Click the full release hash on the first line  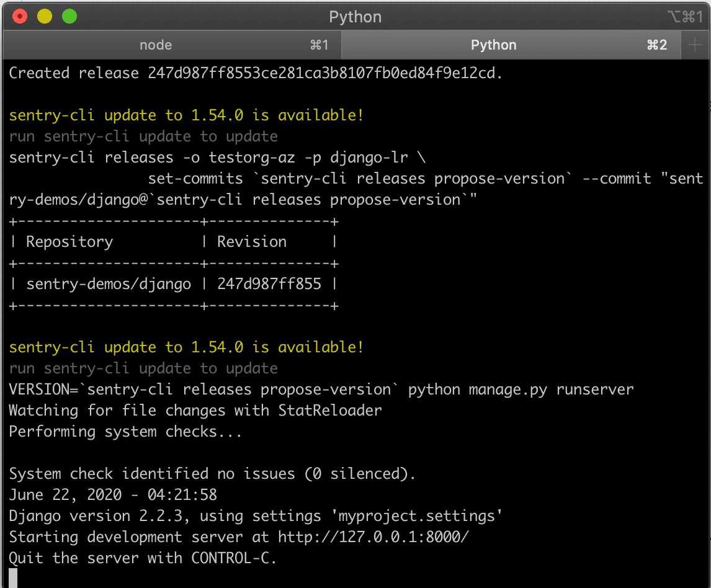pyautogui.click(x=325, y=73)
